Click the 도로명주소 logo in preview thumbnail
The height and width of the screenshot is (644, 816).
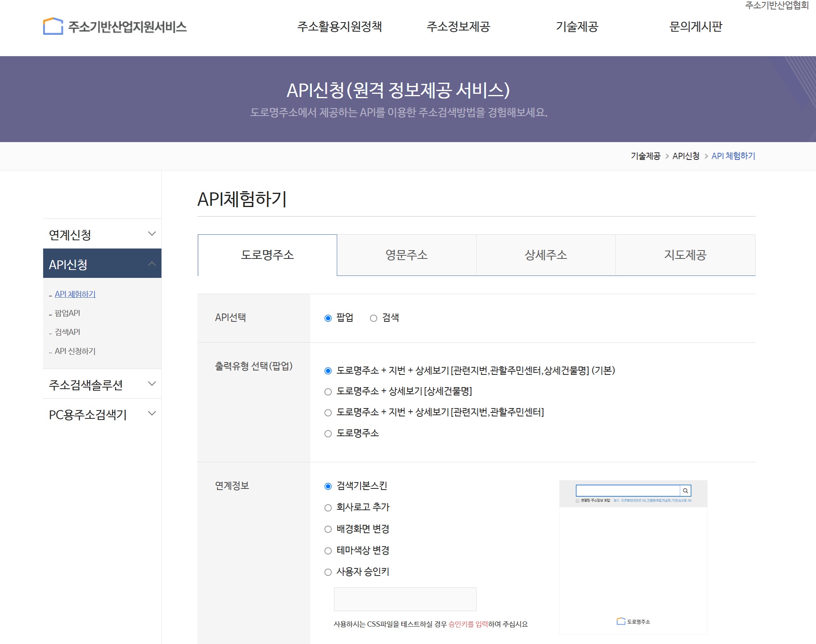633,621
